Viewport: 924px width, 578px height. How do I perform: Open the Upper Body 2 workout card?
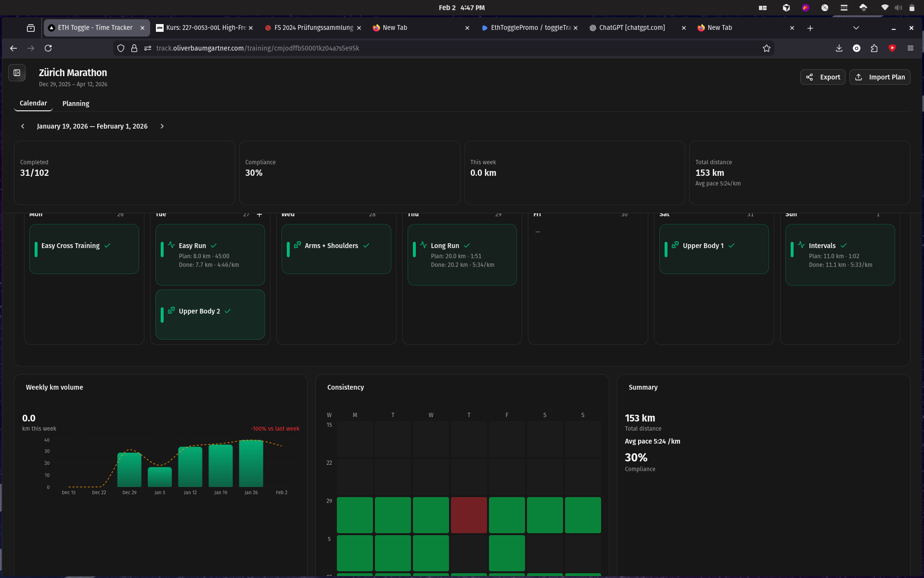[210, 315]
